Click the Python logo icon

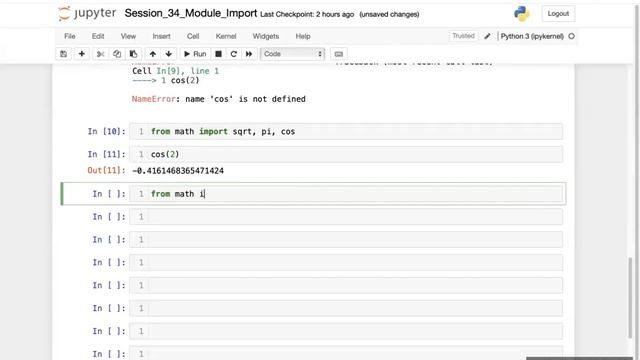(x=521, y=13)
